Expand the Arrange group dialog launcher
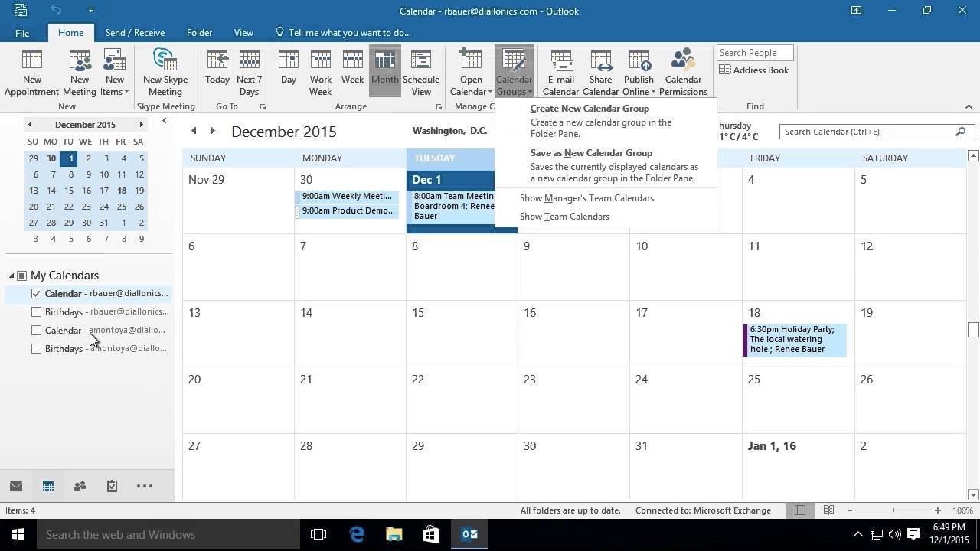 [439, 107]
